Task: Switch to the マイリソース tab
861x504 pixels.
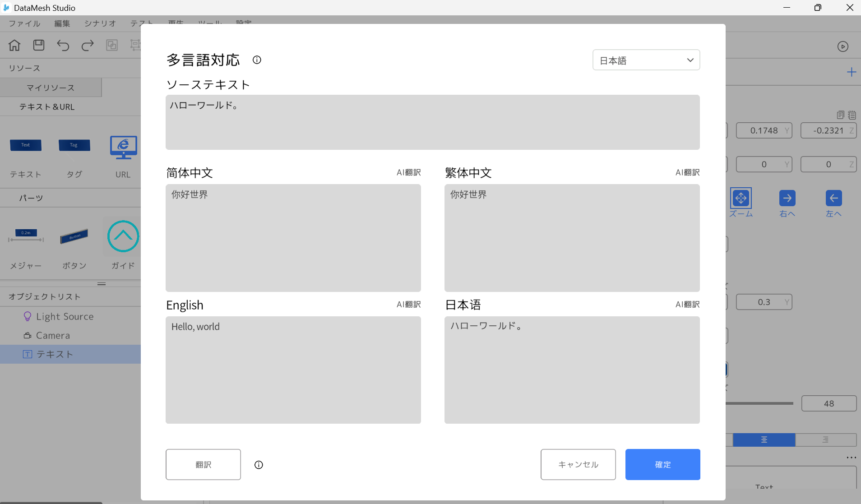Action: 51,87
